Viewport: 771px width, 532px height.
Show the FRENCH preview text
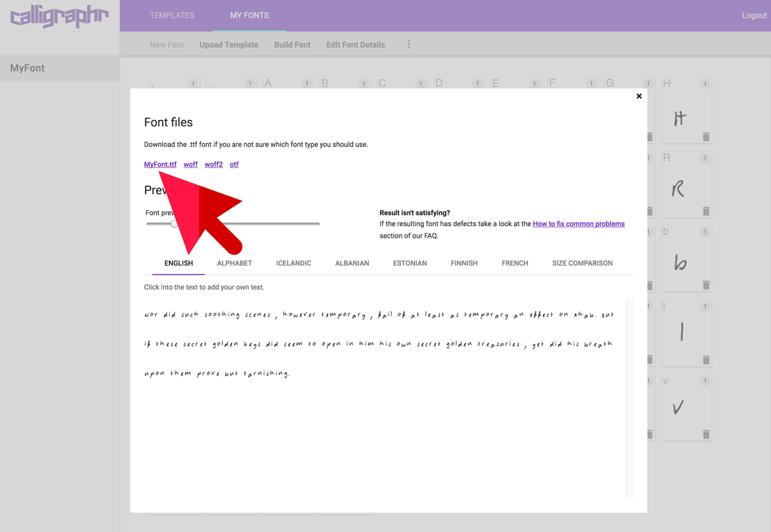(x=515, y=263)
